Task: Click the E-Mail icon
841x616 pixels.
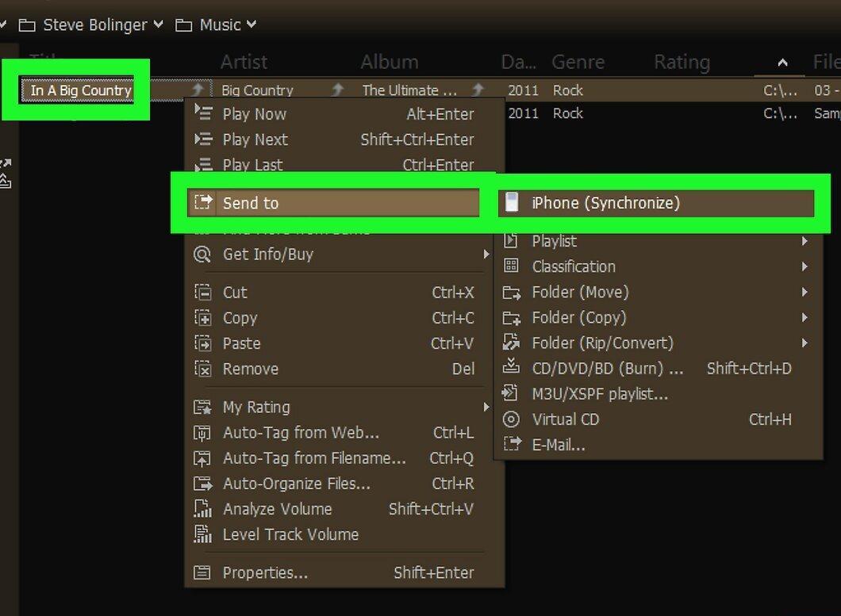Action: [x=512, y=444]
